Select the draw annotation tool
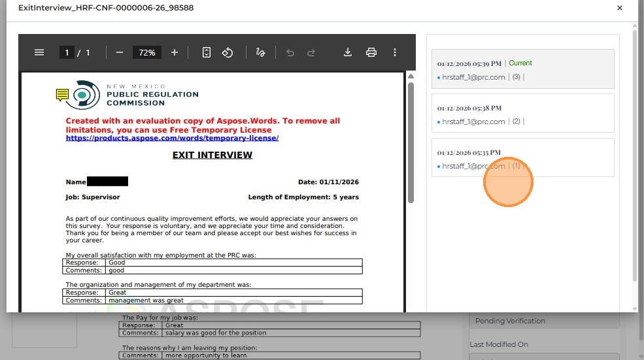Viewport: 644px width, 360px height. coord(260,52)
